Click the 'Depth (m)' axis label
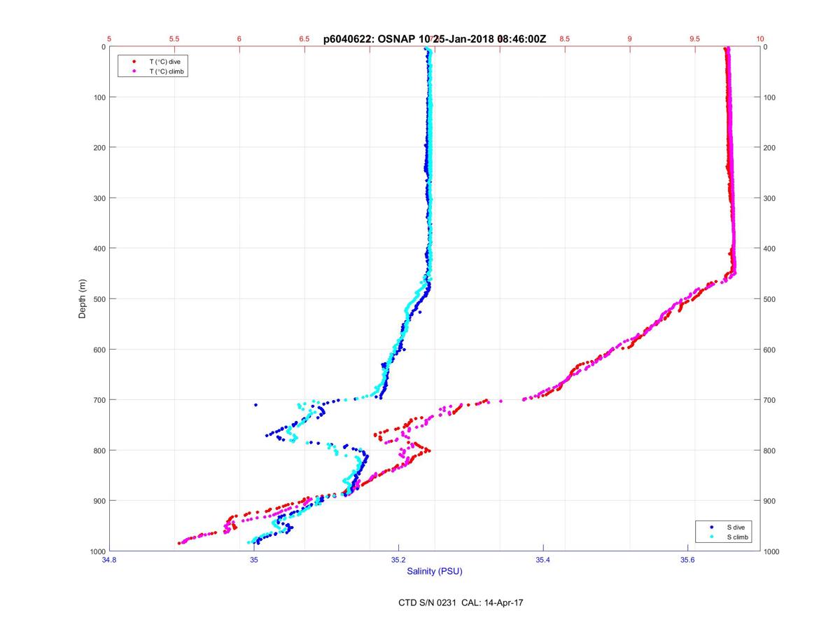The image size is (840, 620). [x=83, y=298]
